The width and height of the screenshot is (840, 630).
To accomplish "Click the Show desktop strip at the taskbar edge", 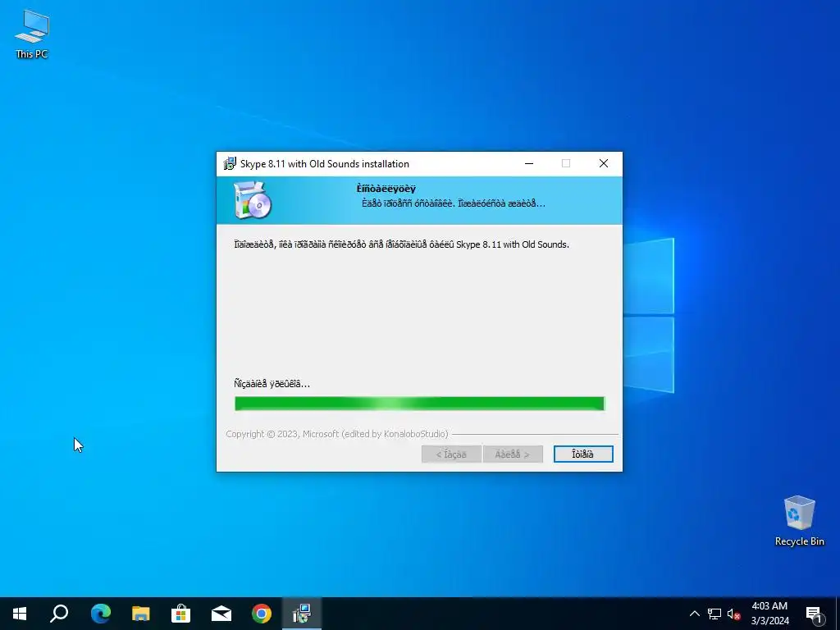I will [838, 614].
